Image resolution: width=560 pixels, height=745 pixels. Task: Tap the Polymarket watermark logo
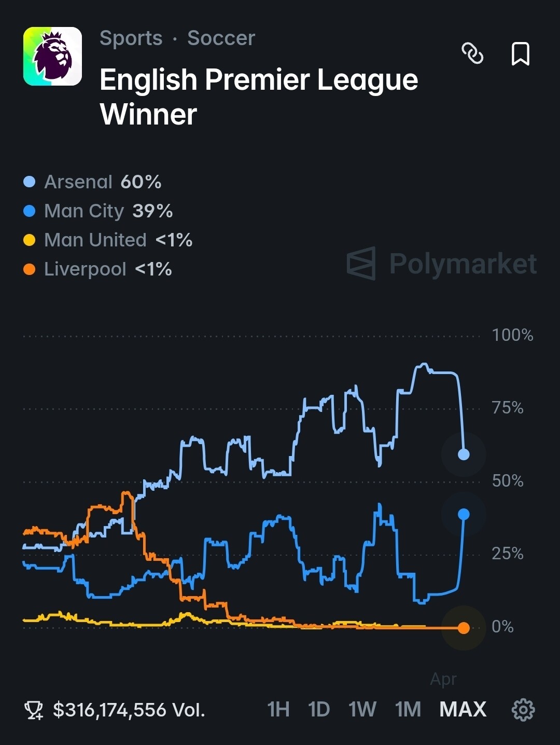pyautogui.click(x=442, y=264)
